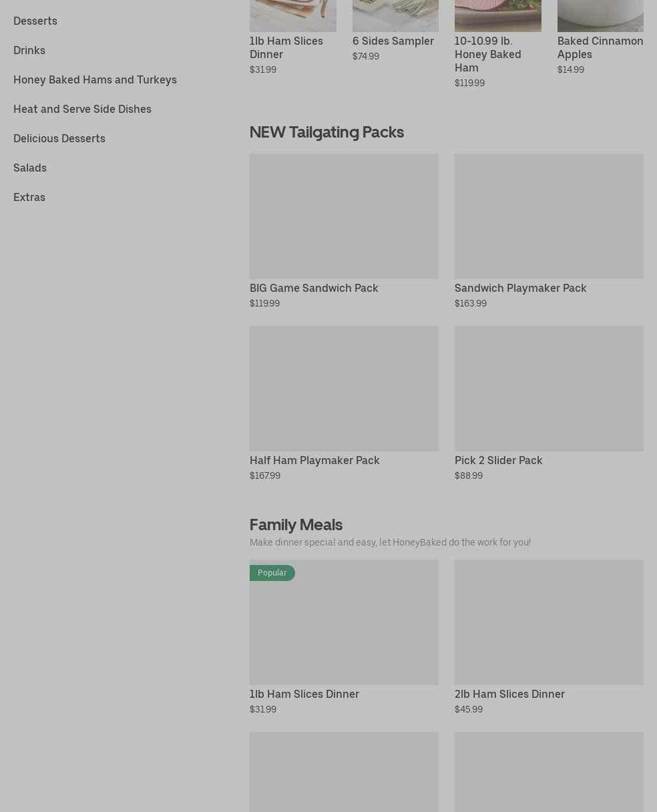Select the Half Ham Playmaker Pack thumbnail
The height and width of the screenshot is (812, 657).
(344, 389)
